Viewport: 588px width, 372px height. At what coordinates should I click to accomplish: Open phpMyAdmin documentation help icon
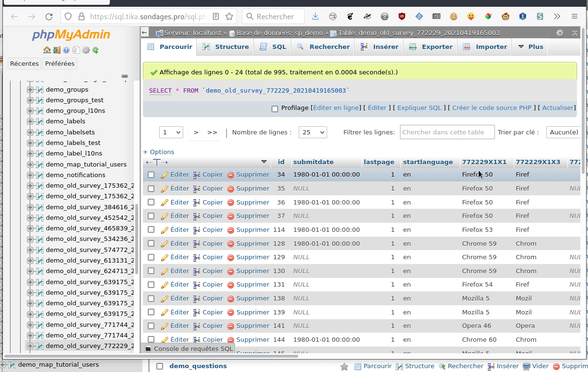66,50
